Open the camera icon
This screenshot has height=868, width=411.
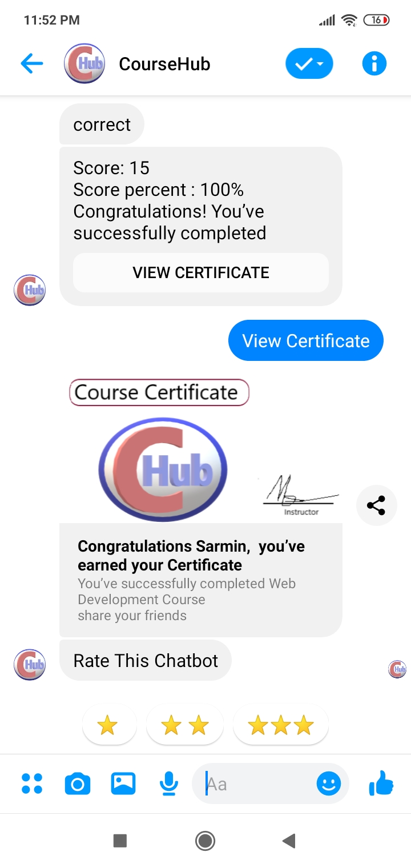coord(78,783)
